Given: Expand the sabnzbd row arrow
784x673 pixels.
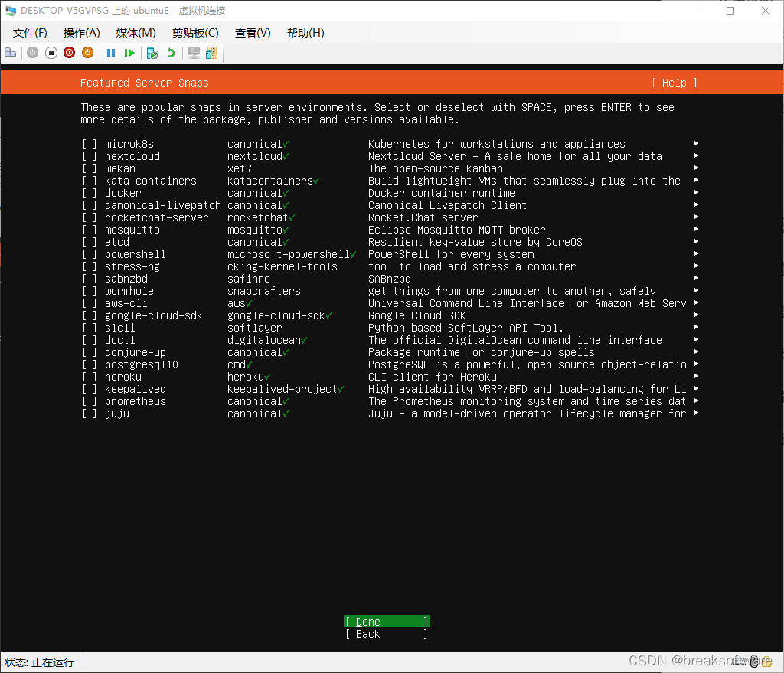Looking at the screenshot, I should [x=695, y=278].
